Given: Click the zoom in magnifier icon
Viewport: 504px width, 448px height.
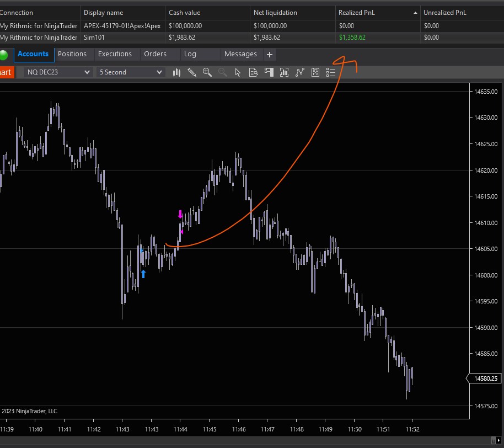Looking at the screenshot, I should (207, 72).
